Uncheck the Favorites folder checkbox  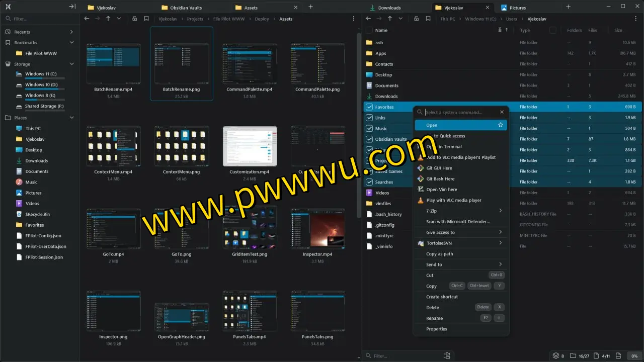click(369, 107)
